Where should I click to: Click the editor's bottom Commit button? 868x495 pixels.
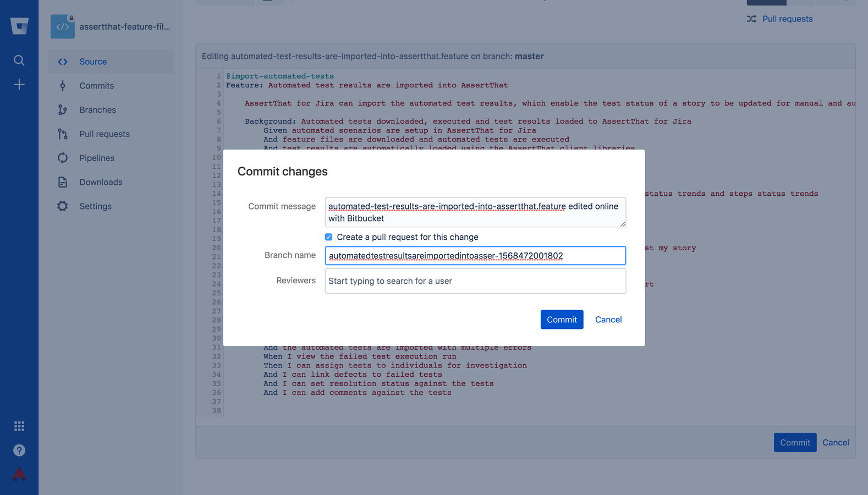795,443
